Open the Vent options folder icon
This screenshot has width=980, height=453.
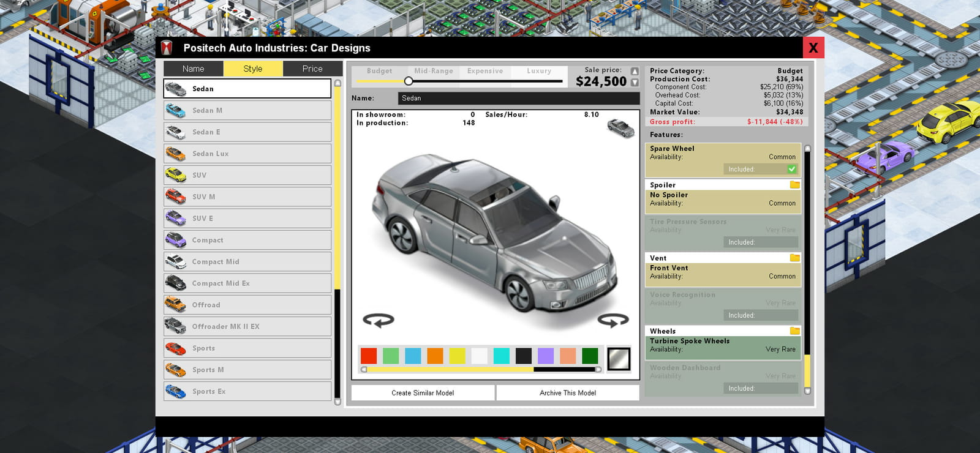[794, 258]
